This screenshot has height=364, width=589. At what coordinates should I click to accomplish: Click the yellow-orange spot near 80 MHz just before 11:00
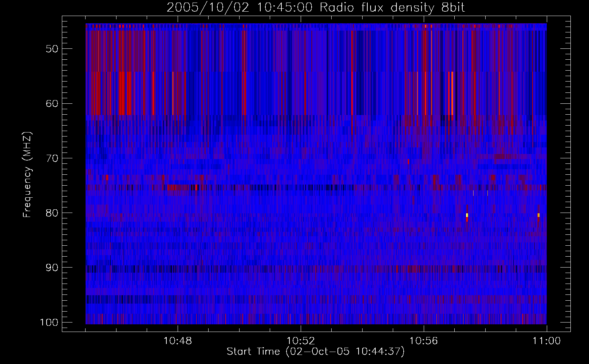pyautogui.click(x=538, y=215)
